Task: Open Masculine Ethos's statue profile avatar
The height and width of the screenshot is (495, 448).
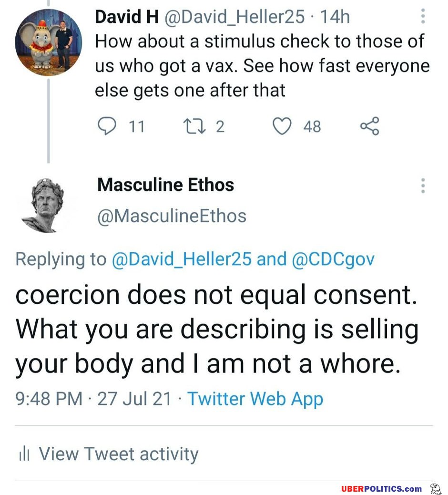Action: 44,205
